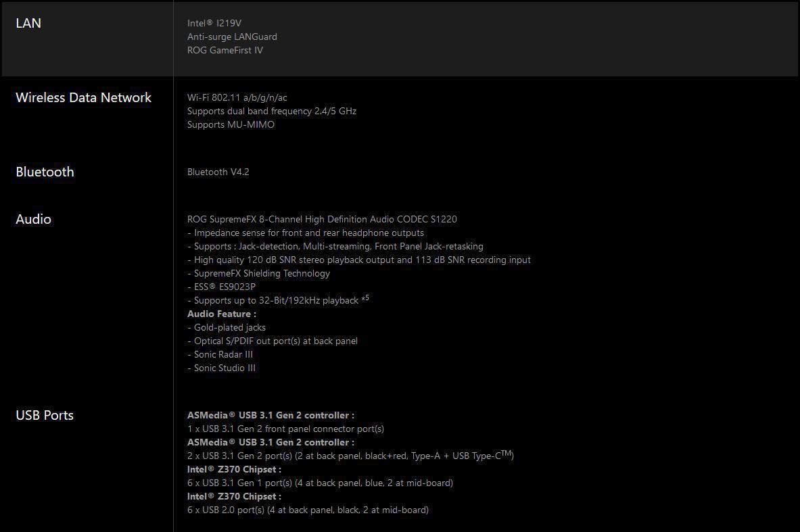Click the "LAN" row heading
Image resolution: width=800 pixels, height=532 pixels.
coord(28,23)
